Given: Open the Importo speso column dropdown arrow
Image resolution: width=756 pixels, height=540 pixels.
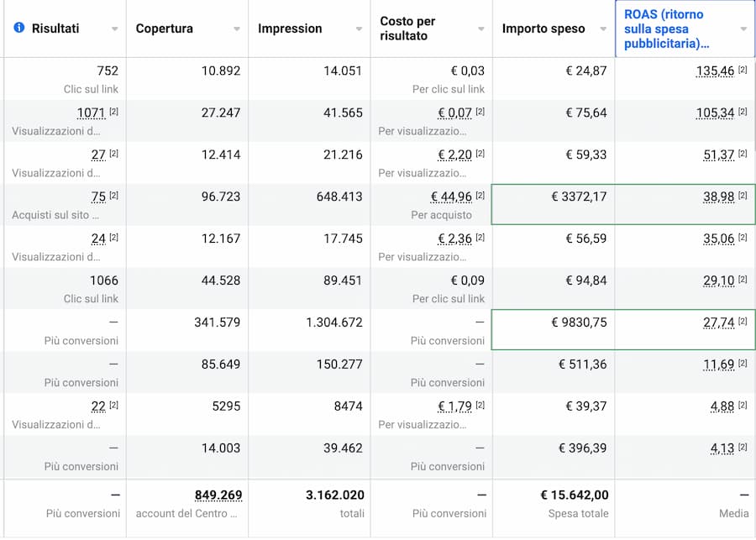Looking at the screenshot, I should (x=603, y=29).
